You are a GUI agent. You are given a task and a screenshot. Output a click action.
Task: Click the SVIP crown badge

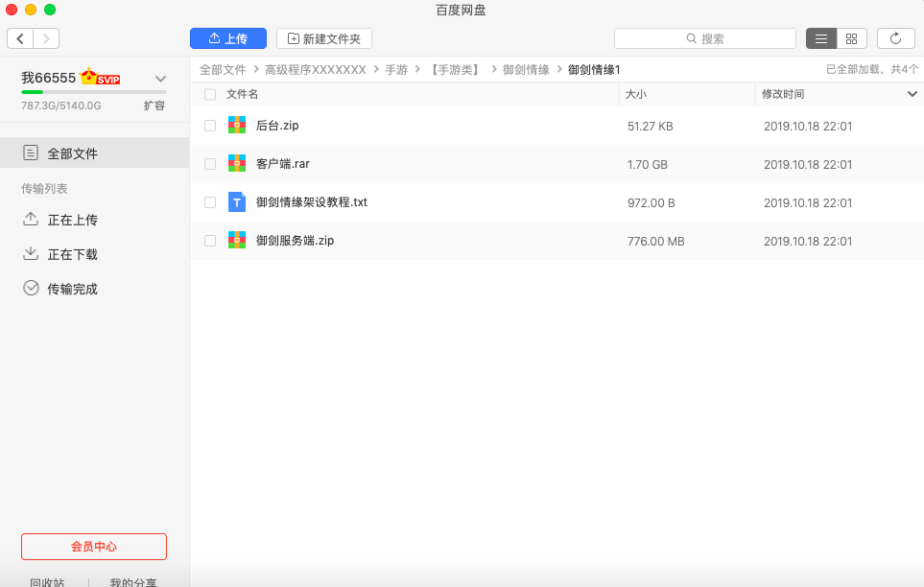pos(100,78)
